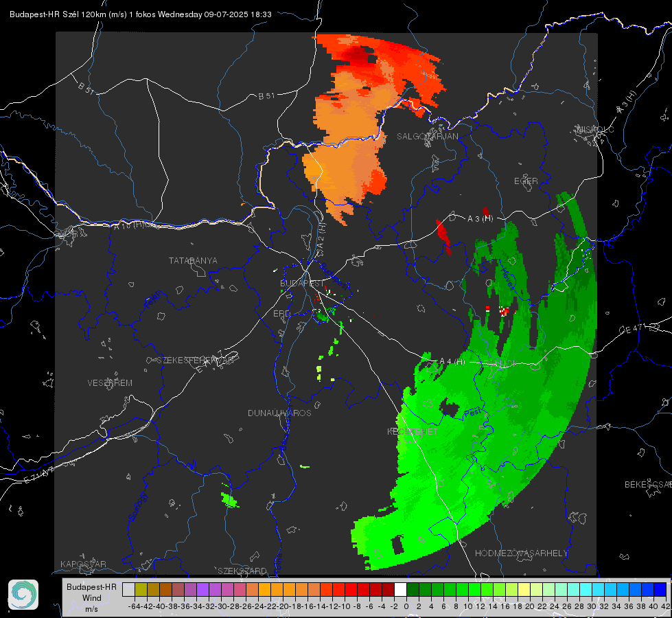The image size is (672, 618).
Task: Click the radar title text with date
Action: [141, 14]
